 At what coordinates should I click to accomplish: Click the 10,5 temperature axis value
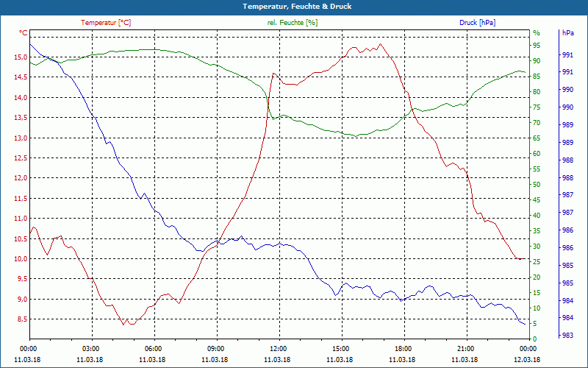[21, 238]
